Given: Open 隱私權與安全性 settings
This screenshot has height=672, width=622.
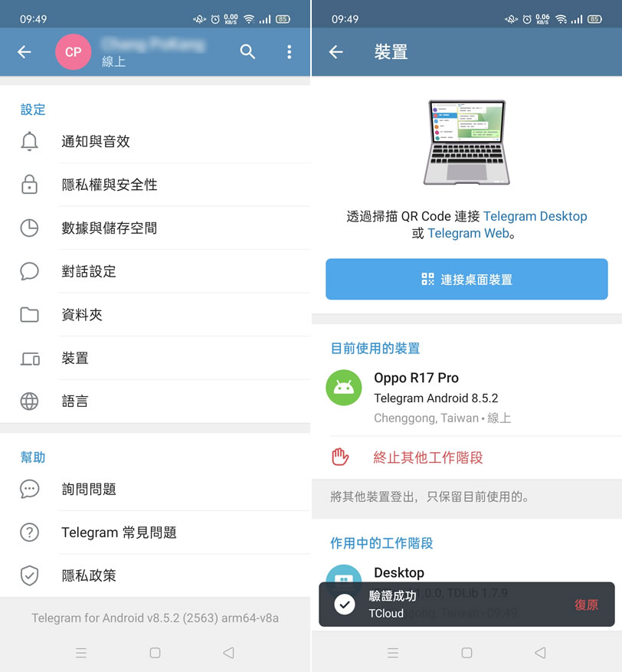Looking at the screenshot, I should tap(155, 185).
